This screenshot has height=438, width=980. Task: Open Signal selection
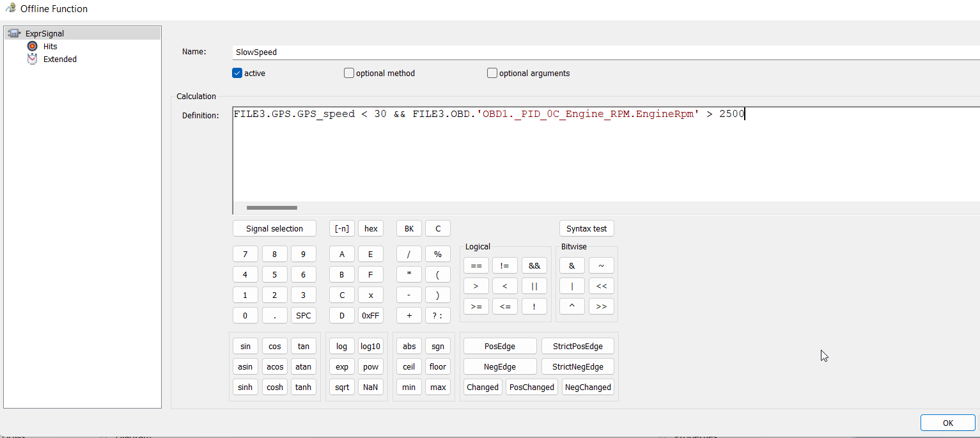pos(274,228)
